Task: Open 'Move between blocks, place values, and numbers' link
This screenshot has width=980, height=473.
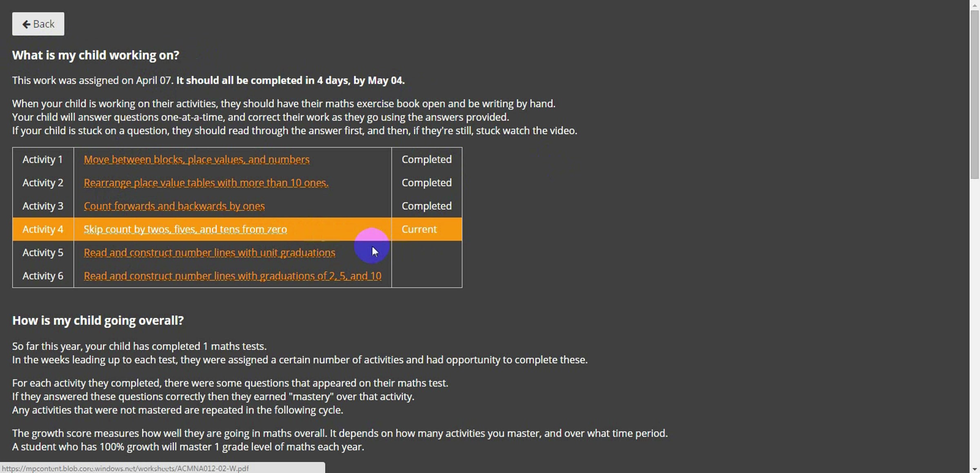Action: tap(196, 159)
